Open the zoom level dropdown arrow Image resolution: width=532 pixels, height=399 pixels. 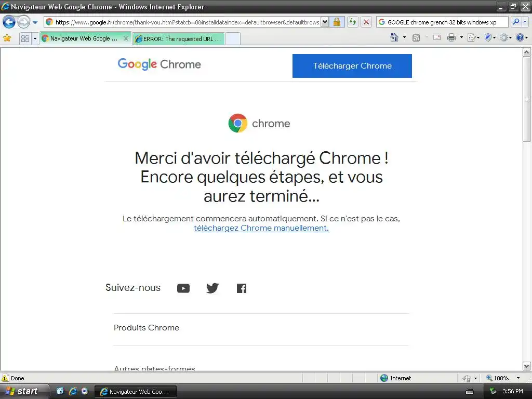518,378
